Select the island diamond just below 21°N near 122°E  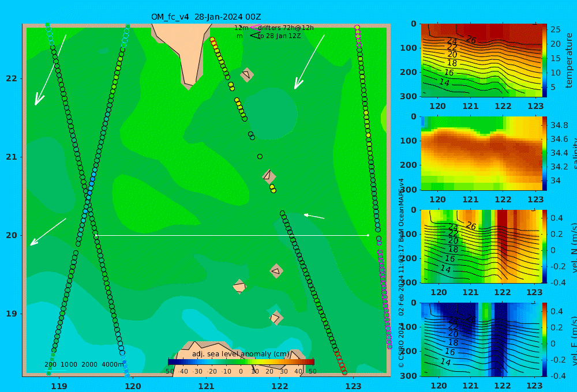tap(269, 176)
